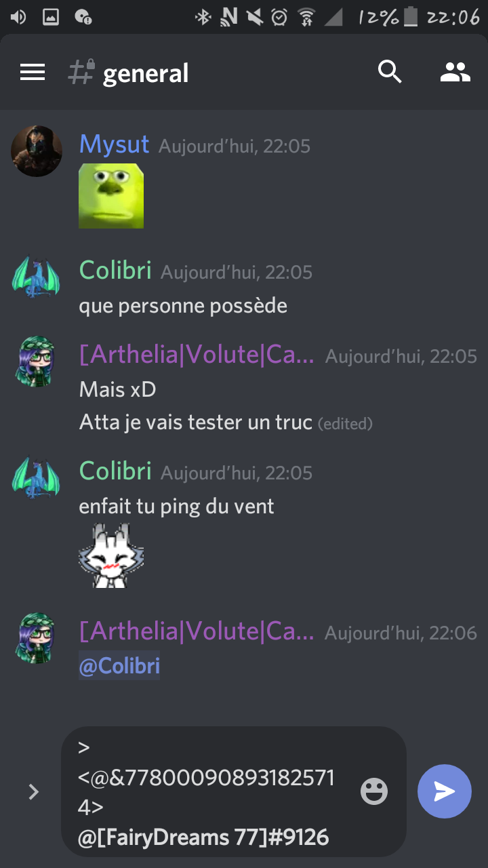The image size is (488, 868).
Task: Select the message 'Atta je vais tester un truc'
Action: (x=196, y=422)
